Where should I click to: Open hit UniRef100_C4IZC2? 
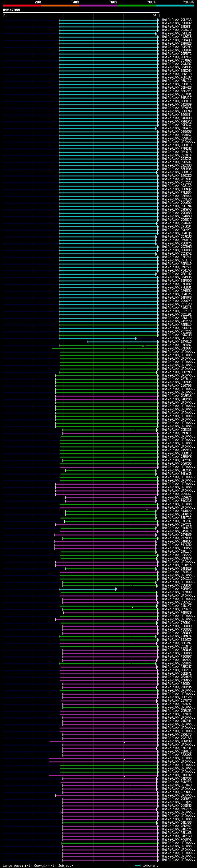tap(177, 338)
